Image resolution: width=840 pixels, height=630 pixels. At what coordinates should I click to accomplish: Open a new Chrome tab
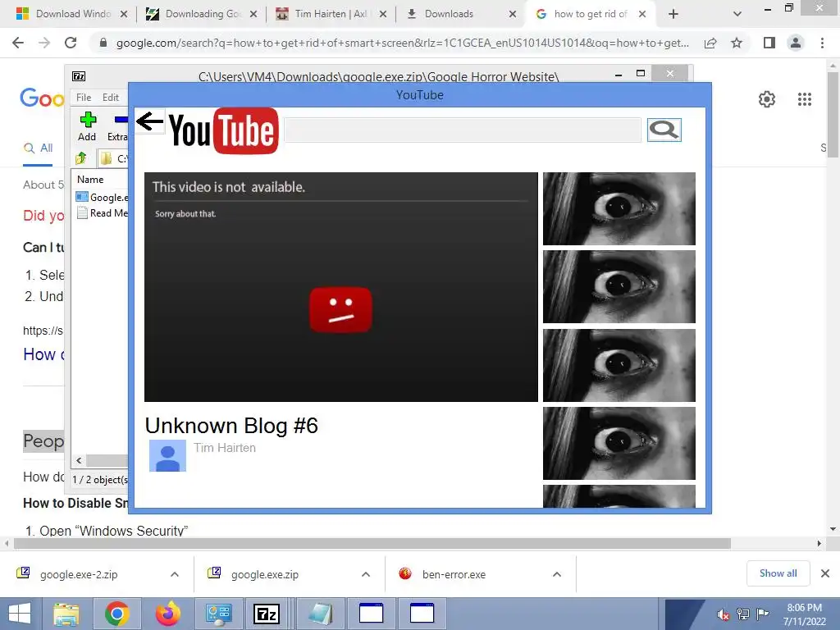[673, 14]
